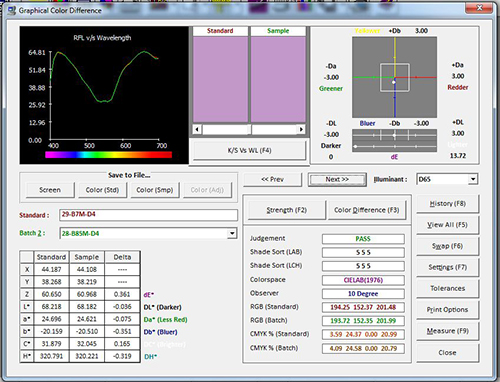Click the Judgement PASS field

[x=363, y=239]
